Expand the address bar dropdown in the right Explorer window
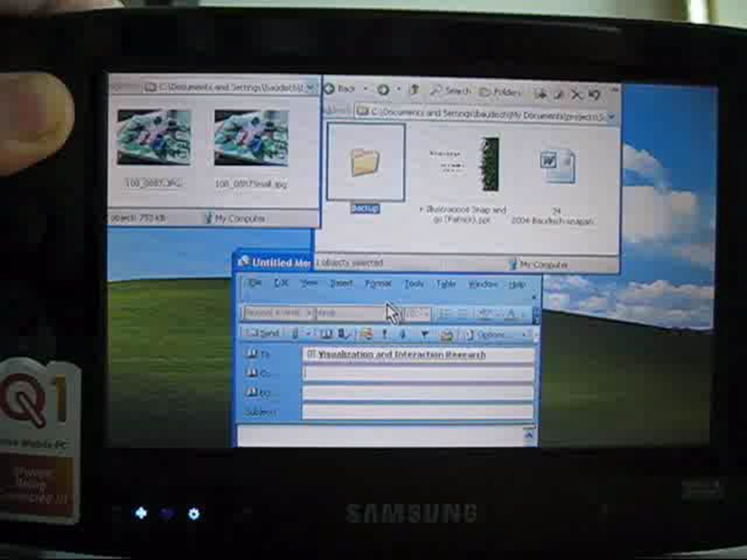Screen dimensions: 747x560 [612, 116]
